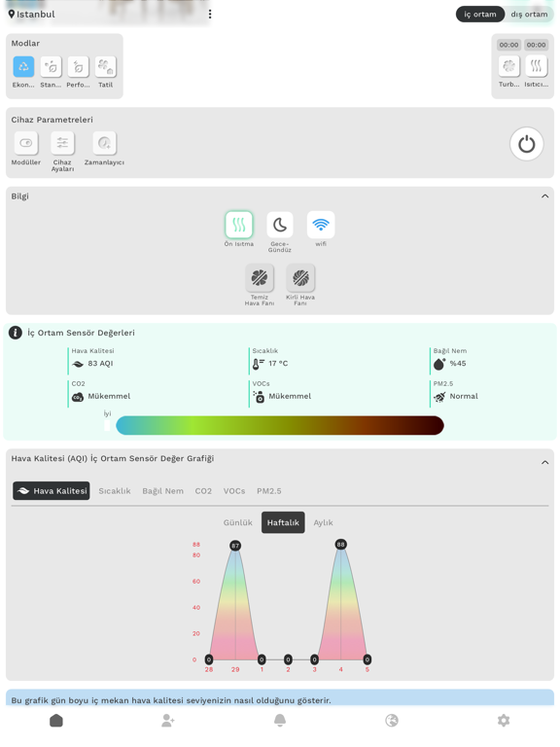560x747 pixels.
Task: Switch graph to Aylık period
Action: 323,522
